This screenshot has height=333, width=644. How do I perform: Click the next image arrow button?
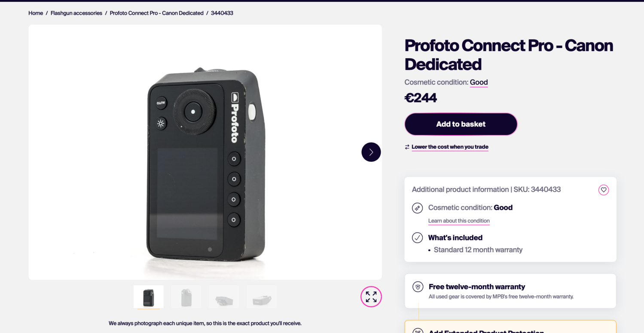pos(371,152)
